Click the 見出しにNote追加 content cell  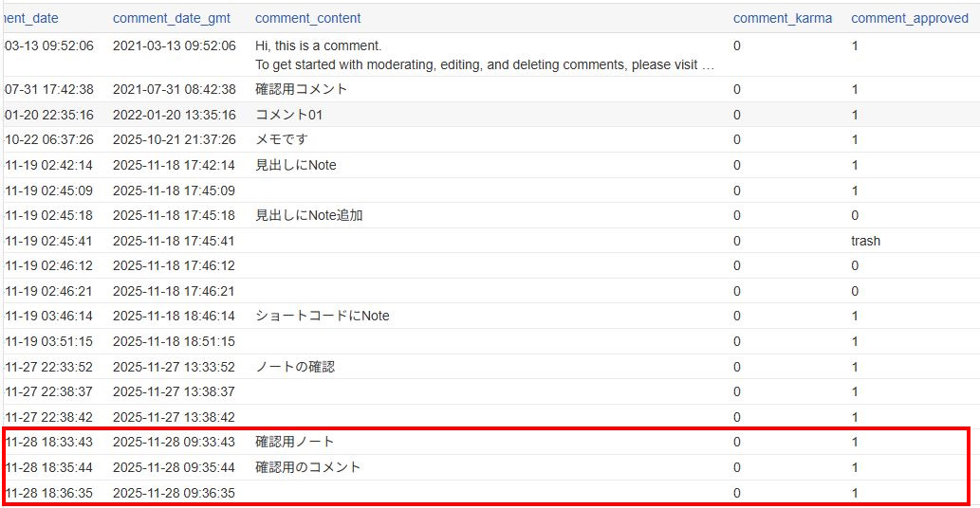click(x=309, y=215)
